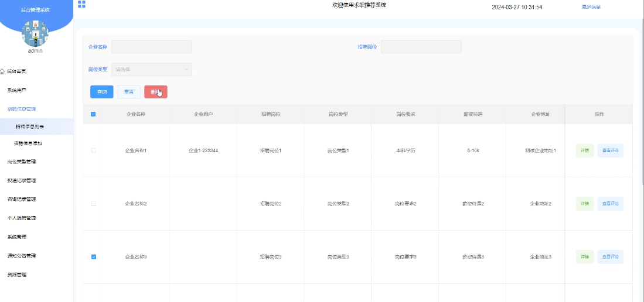
Task: Focus the 企业名称 search input field
Action: pos(152,47)
